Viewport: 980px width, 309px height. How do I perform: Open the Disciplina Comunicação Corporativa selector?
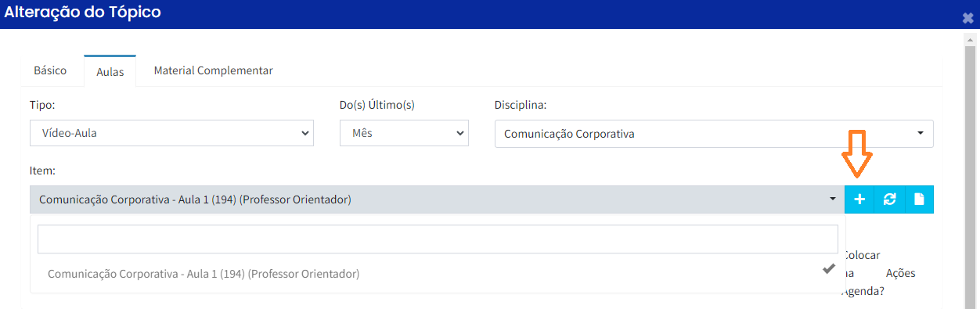pyautogui.click(x=714, y=134)
